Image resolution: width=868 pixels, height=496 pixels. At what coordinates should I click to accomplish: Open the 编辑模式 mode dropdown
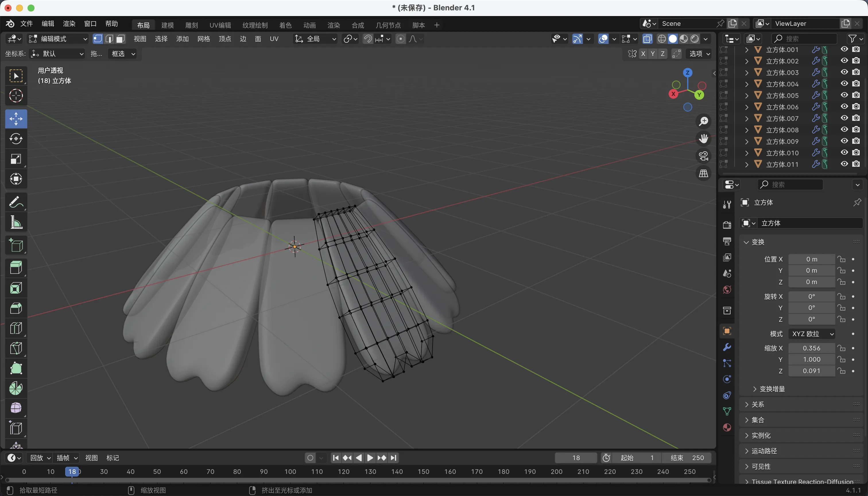point(58,39)
